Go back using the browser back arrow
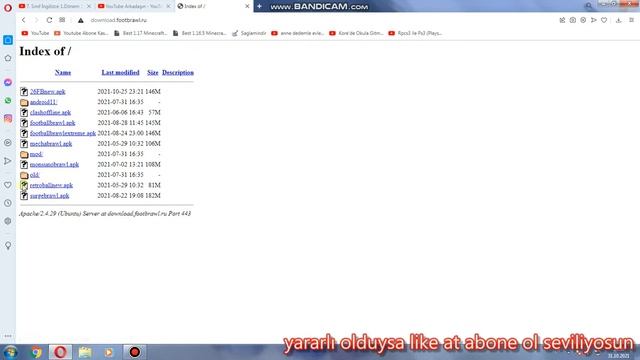 click(x=24, y=20)
